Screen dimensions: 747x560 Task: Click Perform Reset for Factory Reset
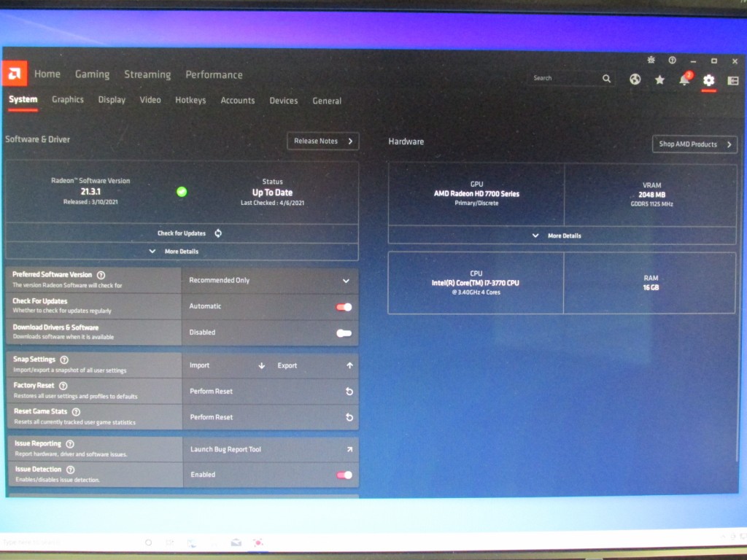(x=271, y=392)
